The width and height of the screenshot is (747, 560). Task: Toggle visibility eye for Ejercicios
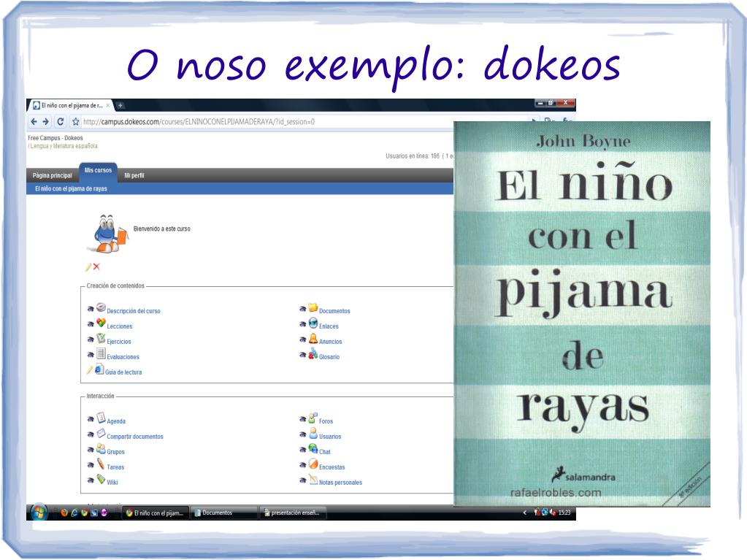[x=91, y=340]
